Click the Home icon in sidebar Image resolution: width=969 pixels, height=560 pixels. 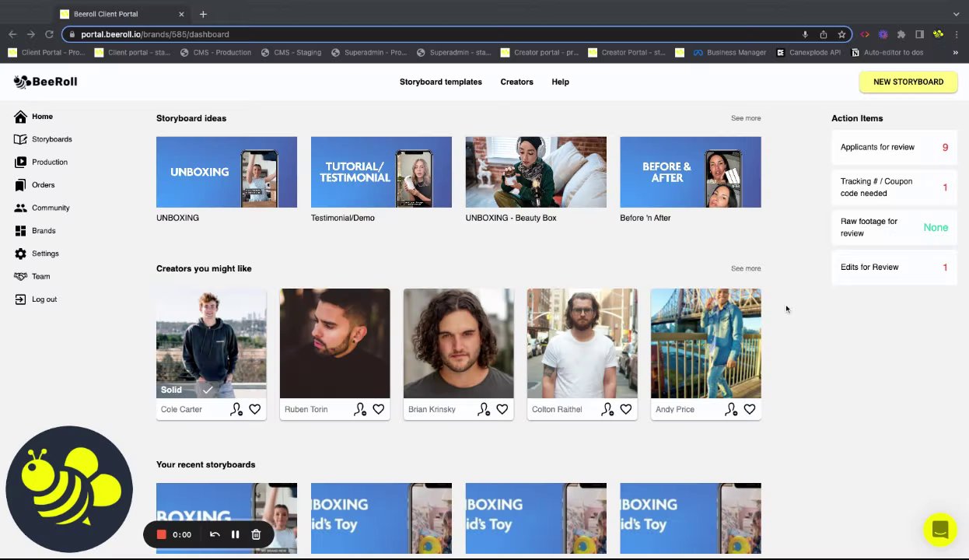20,117
